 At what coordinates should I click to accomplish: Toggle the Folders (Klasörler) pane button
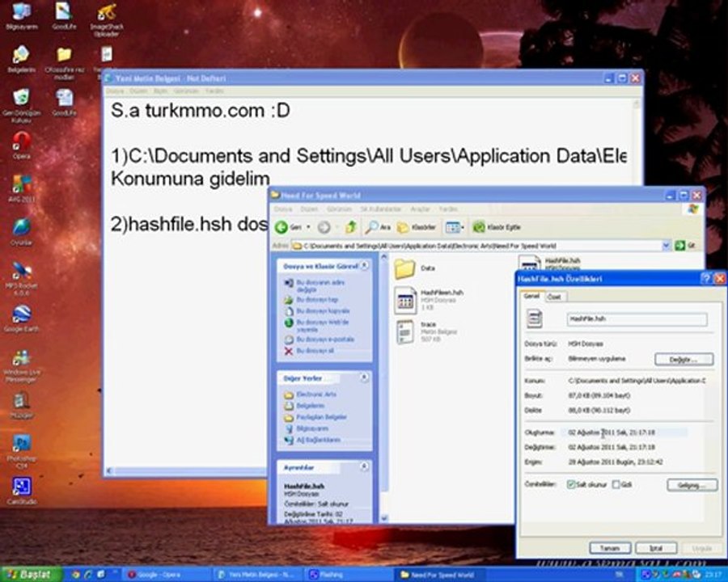(417, 227)
